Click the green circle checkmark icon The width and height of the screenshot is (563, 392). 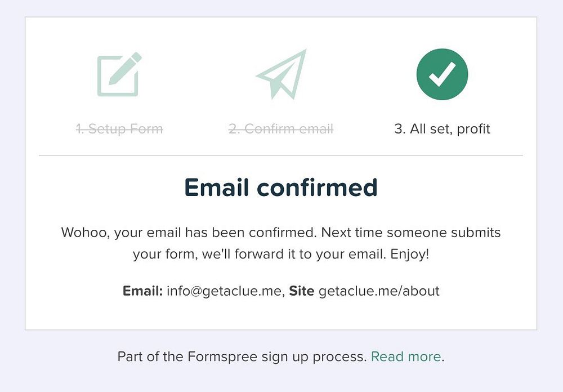[442, 74]
